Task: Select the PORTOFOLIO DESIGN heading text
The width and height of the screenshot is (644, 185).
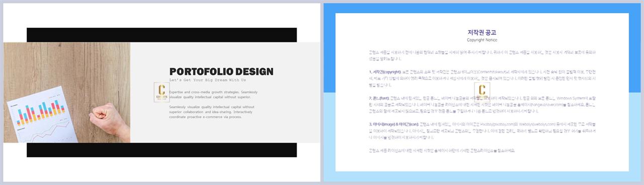Action: [221, 72]
